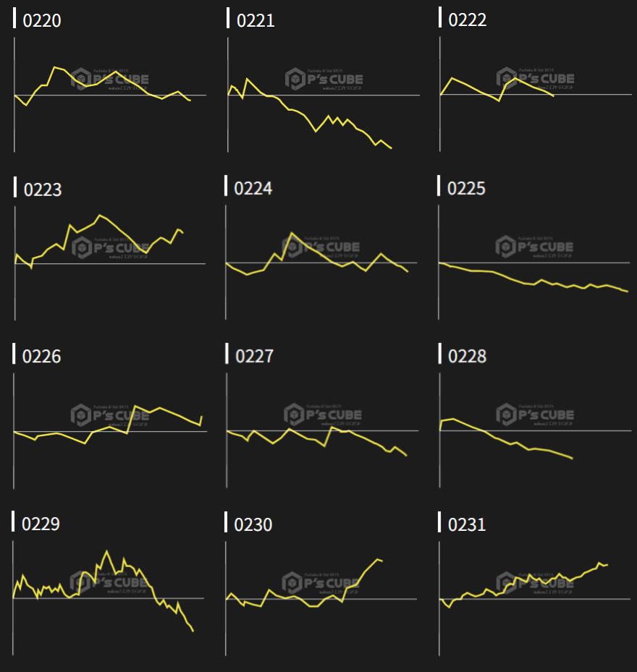Open the 0230 chart label
Screen dimensions: 637x672
click(253, 524)
